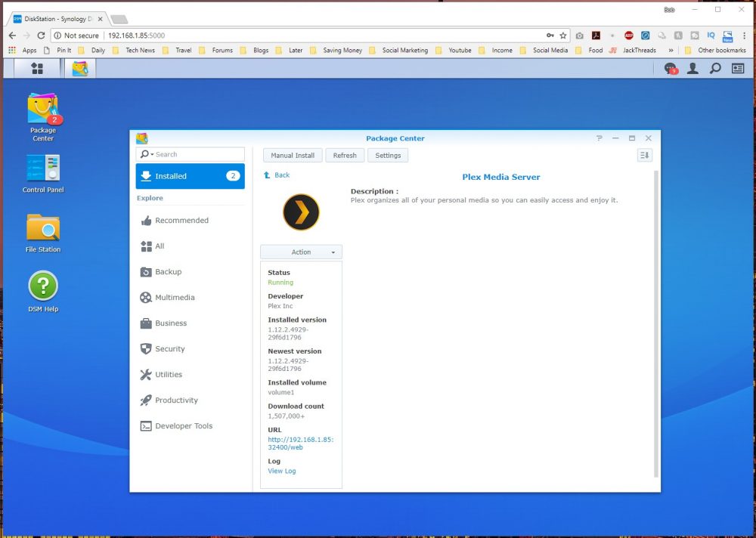
Task: Click the Manual Install button
Action: 293,155
